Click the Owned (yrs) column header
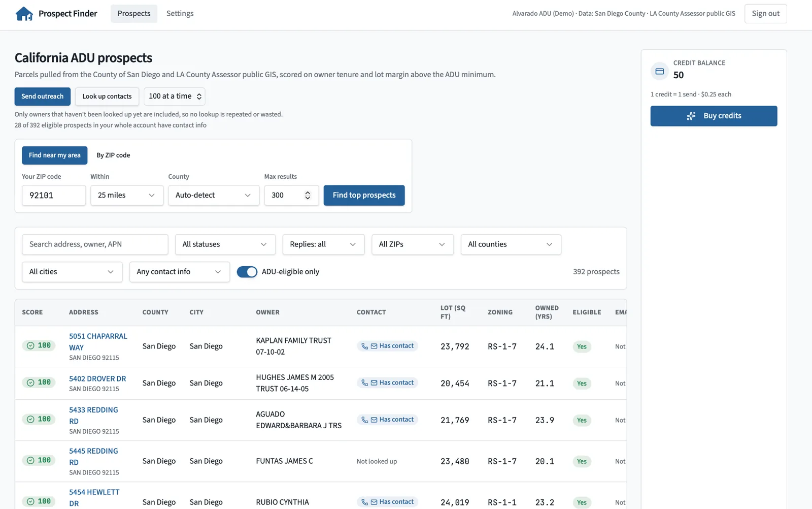The image size is (812, 509). [547, 312]
